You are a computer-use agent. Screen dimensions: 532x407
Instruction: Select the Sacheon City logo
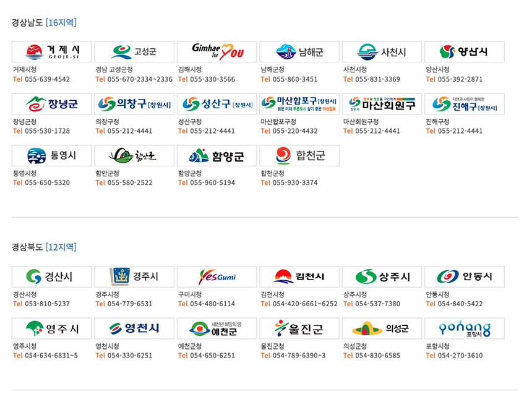[382, 52]
